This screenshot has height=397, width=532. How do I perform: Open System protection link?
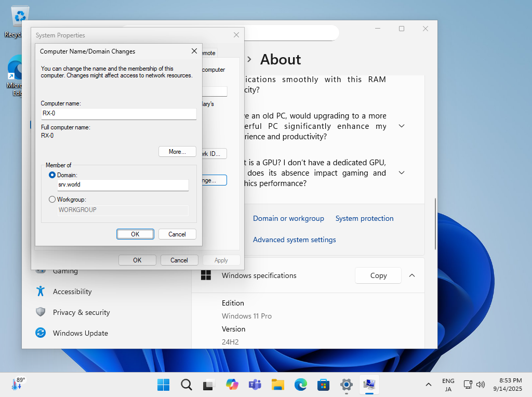coord(364,219)
